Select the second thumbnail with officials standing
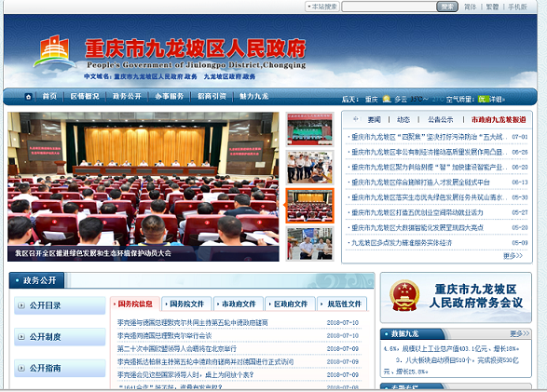 pyautogui.click(x=309, y=168)
